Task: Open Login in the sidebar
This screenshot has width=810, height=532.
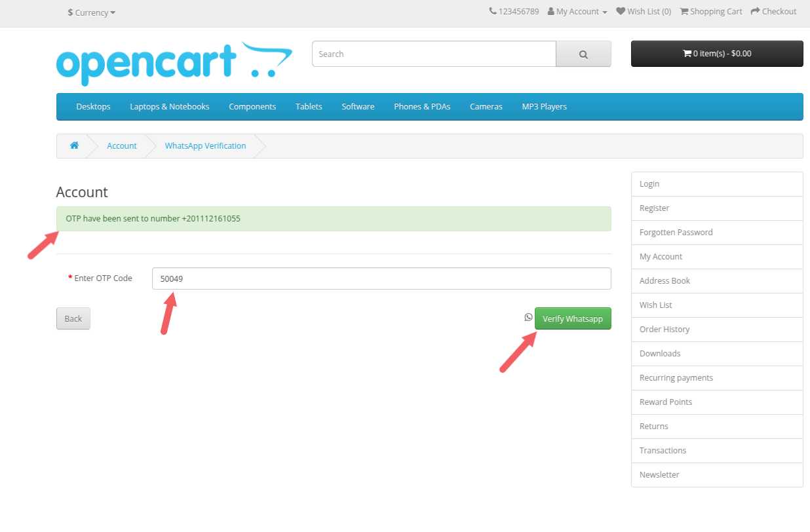Action: 717,184
